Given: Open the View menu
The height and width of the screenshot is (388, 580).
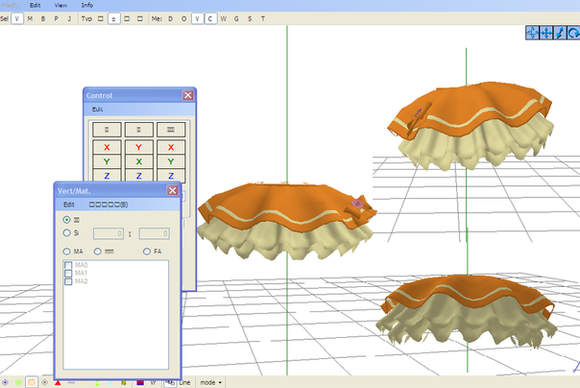Looking at the screenshot, I should (x=61, y=5).
